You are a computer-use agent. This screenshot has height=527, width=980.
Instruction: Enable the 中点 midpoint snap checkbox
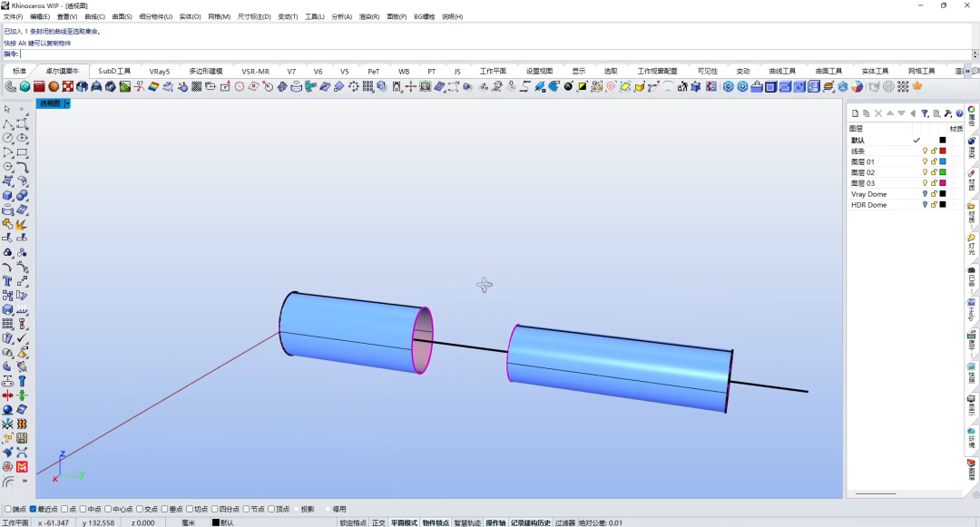83,509
